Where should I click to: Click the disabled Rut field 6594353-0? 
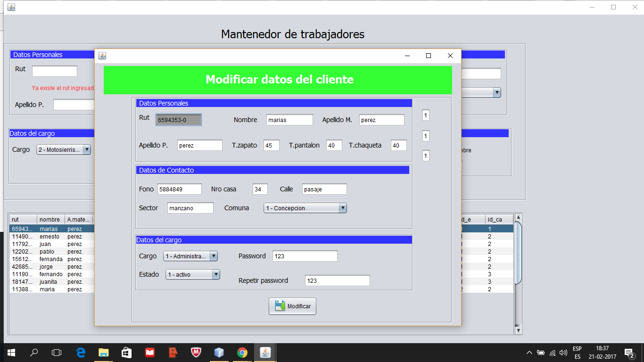[179, 120]
